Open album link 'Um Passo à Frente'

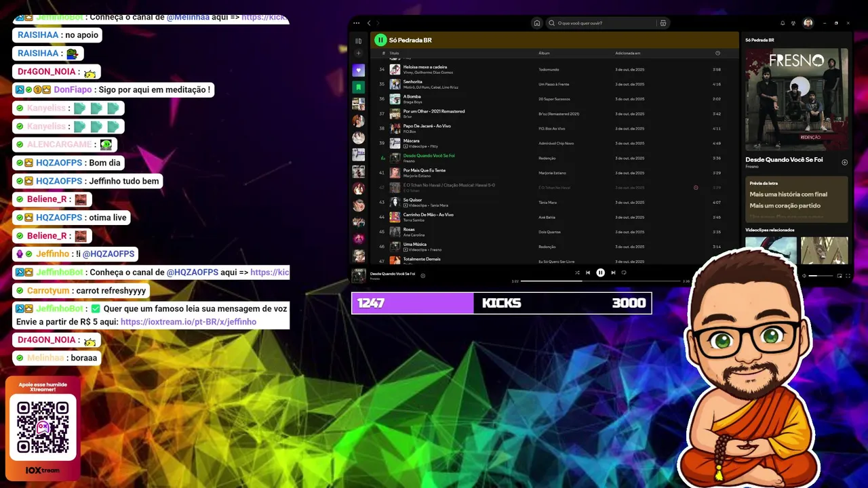[554, 84]
